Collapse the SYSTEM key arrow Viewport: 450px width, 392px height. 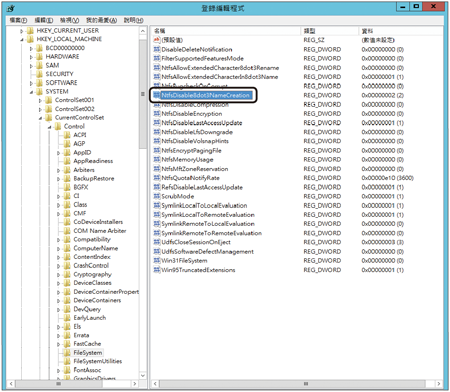(31, 92)
